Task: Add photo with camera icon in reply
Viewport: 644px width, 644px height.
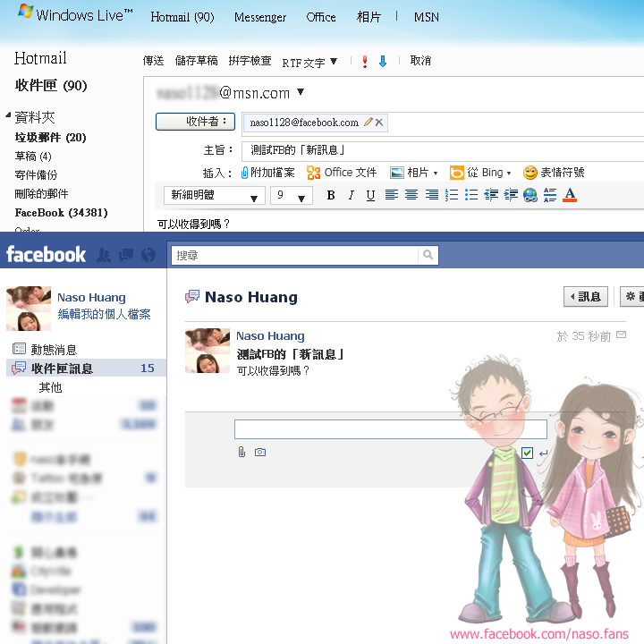Action: (x=260, y=453)
